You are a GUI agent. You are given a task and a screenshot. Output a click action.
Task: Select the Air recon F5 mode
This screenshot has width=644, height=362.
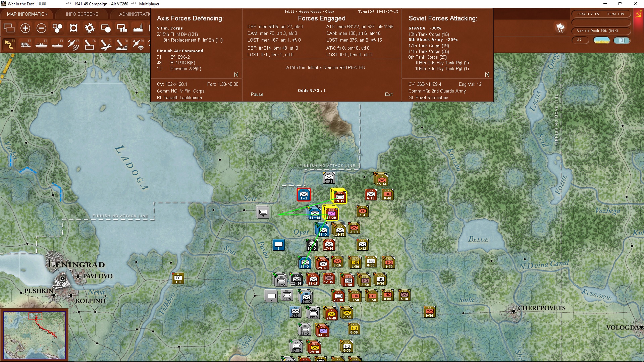pyautogui.click(x=73, y=44)
